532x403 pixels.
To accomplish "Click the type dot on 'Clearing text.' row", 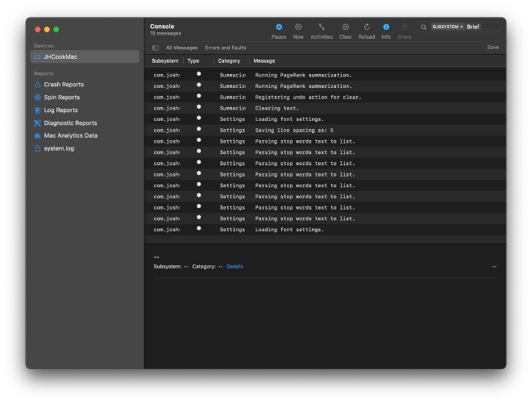I will pos(199,107).
